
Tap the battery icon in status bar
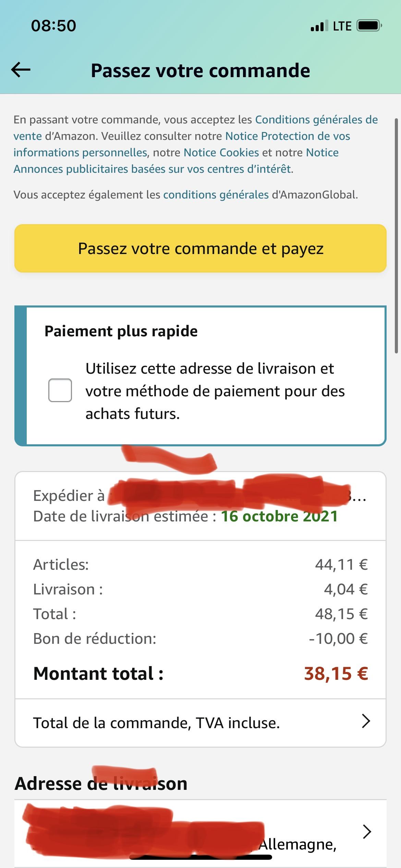coord(369,26)
